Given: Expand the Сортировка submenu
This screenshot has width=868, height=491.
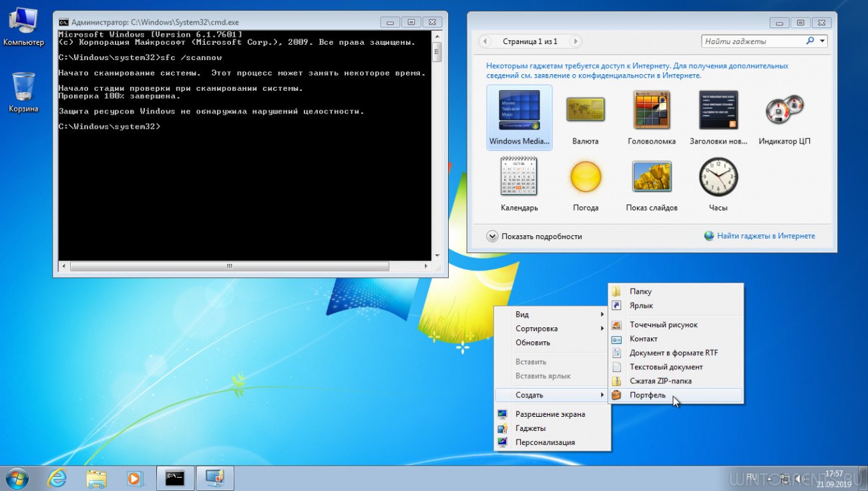Looking at the screenshot, I should 552,328.
